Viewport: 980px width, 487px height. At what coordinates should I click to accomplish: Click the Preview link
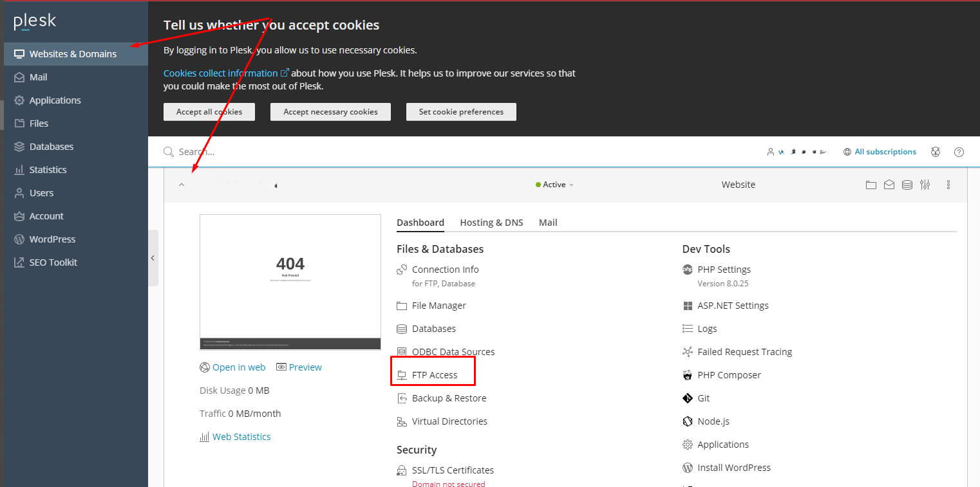pyautogui.click(x=299, y=367)
